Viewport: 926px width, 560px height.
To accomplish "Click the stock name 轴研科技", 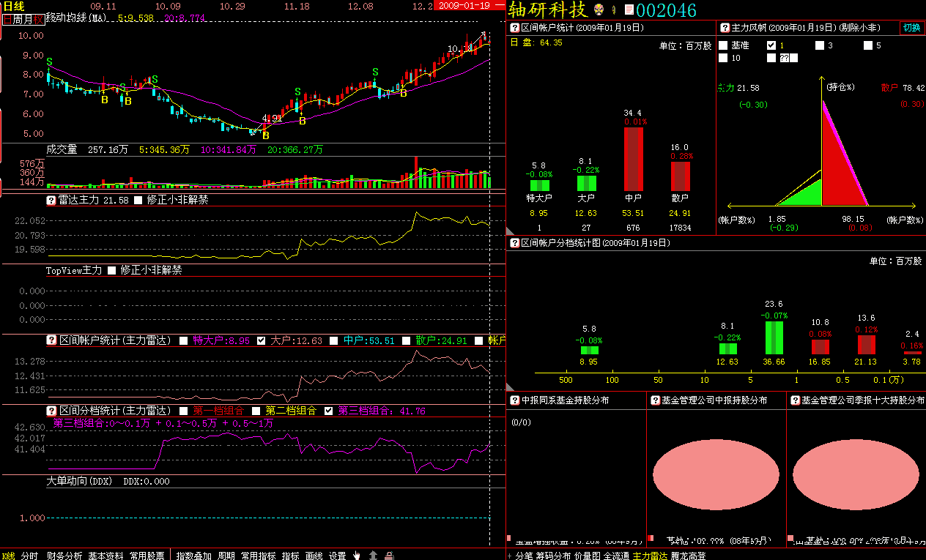I will click(548, 10).
